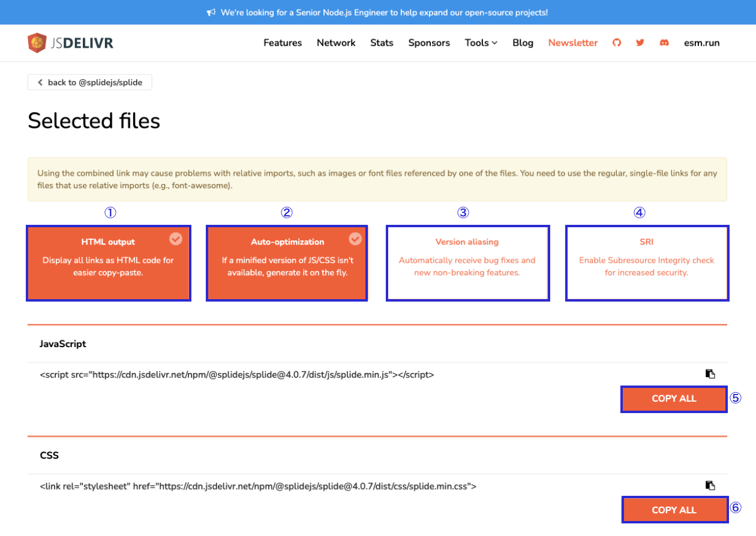
Task: Open the Newsletter link
Action: [573, 43]
